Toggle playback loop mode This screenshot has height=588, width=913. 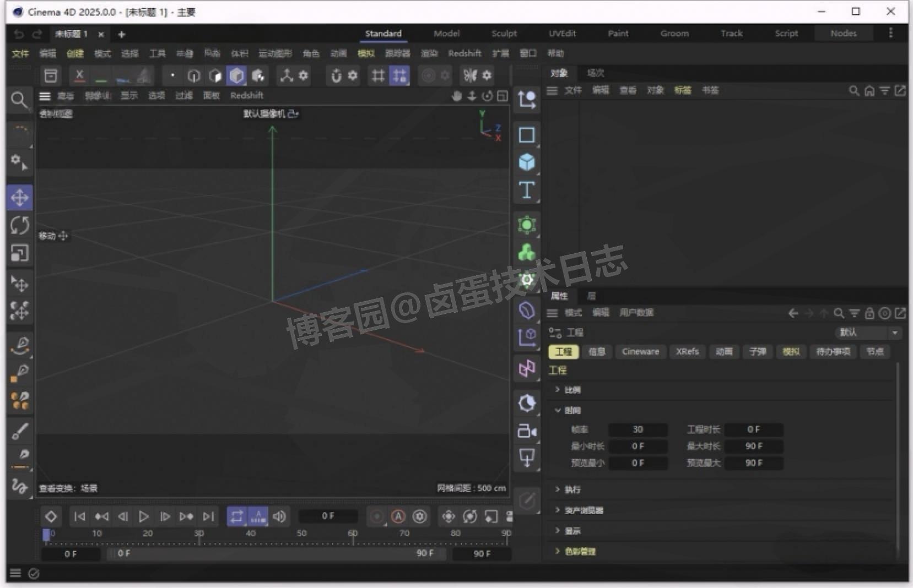point(237,516)
